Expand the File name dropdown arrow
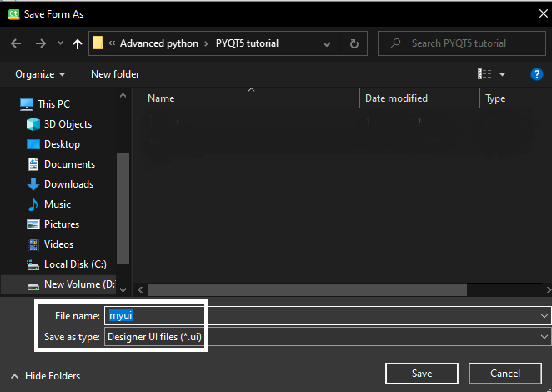Image resolution: width=552 pixels, height=392 pixels. click(x=544, y=316)
